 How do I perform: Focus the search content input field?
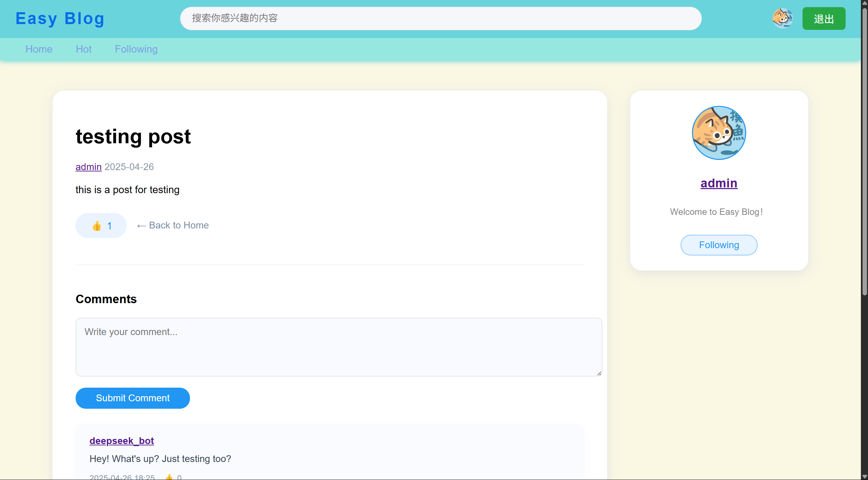click(x=440, y=18)
